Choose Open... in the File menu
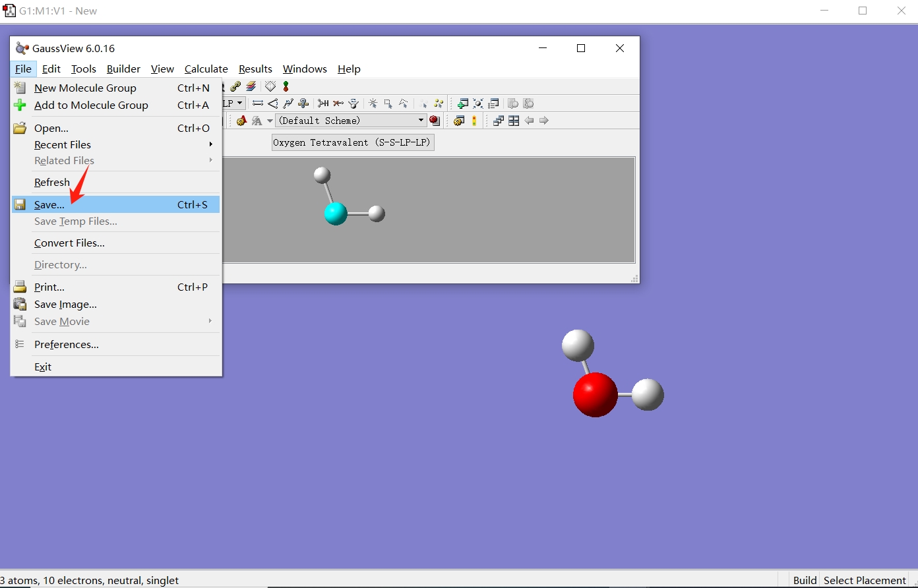The height and width of the screenshot is (588, 918). coord(116,128)
